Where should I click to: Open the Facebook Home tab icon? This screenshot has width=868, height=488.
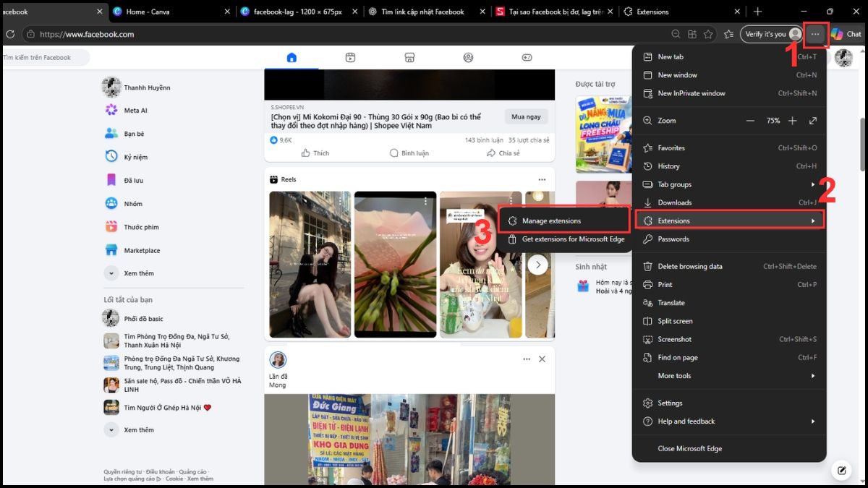pos(292,57)
